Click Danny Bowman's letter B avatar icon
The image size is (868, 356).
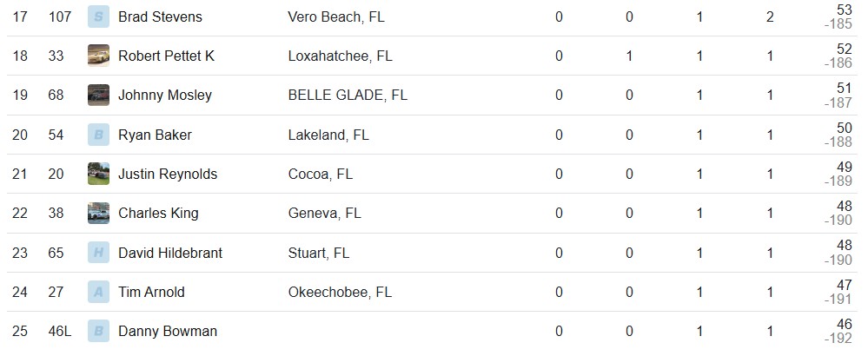(98, 331)
